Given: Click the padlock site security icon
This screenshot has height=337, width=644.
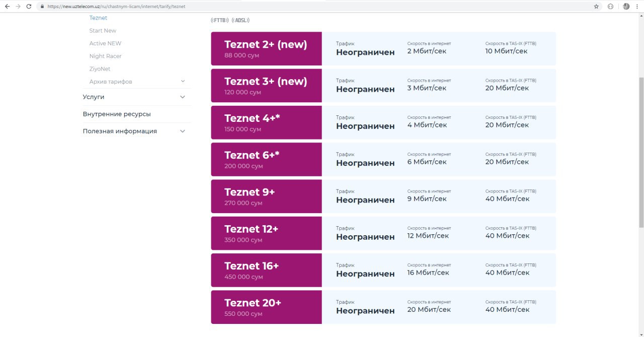Looking at the screenshot, I should [43, 7].
